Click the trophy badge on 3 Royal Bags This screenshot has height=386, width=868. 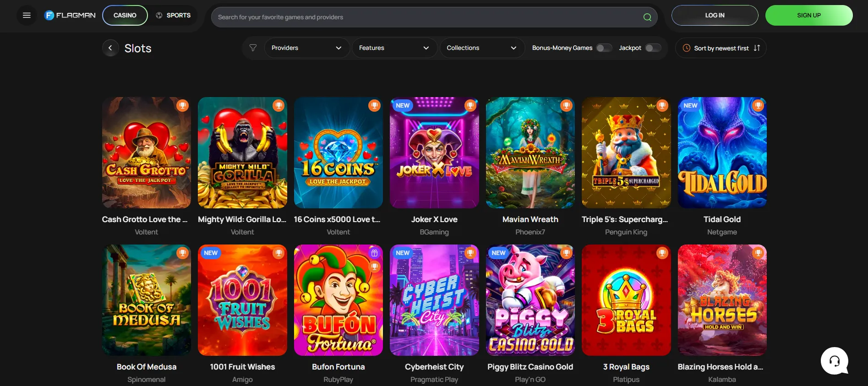pos(662,253)
